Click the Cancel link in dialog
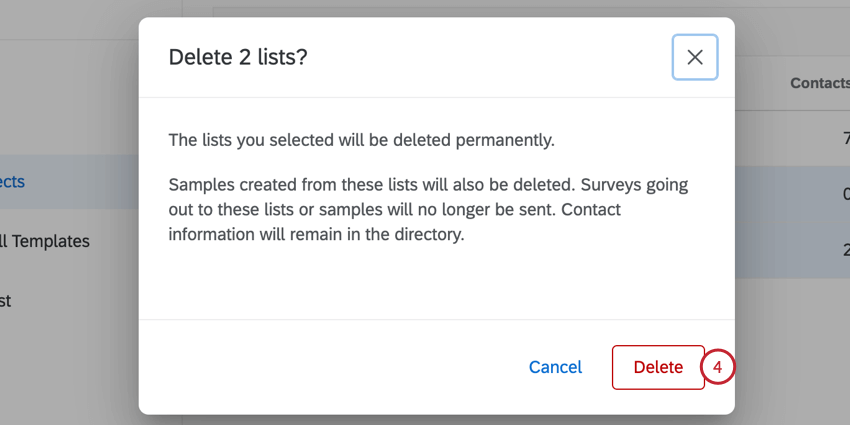Viewport: 850px width, 425px height. (555, 367)
